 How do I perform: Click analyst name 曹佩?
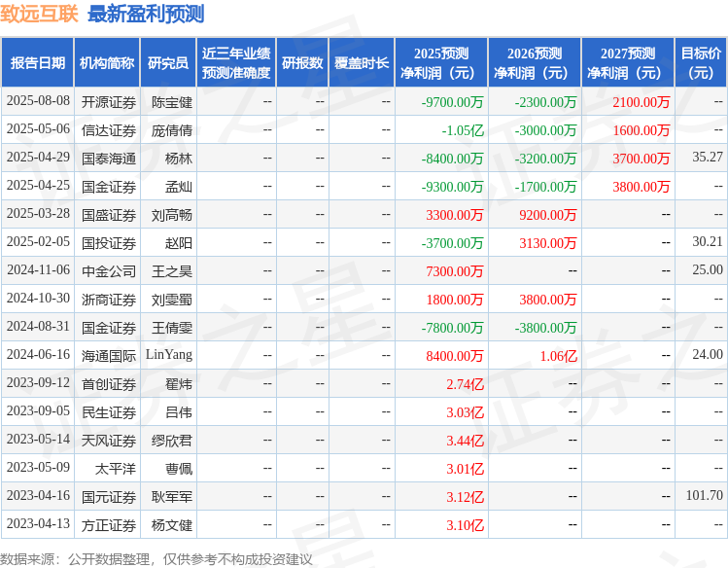tap(179, 469)
